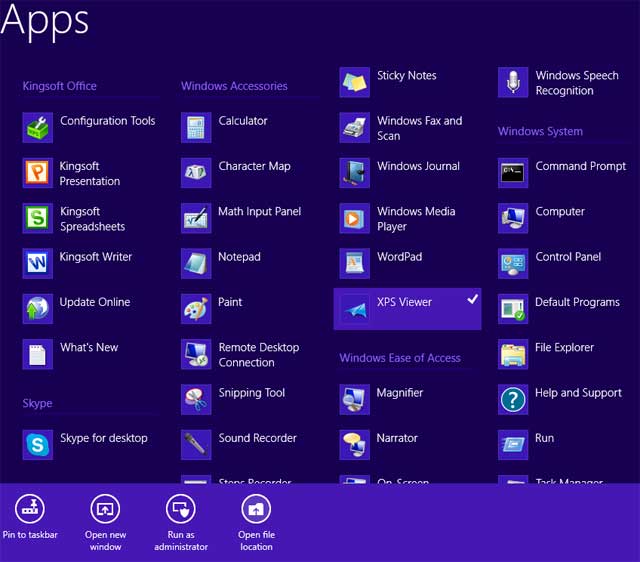Open Character Map icon
Image resolution: width=640 pixels, height=562 pixels.
[196, 173]
